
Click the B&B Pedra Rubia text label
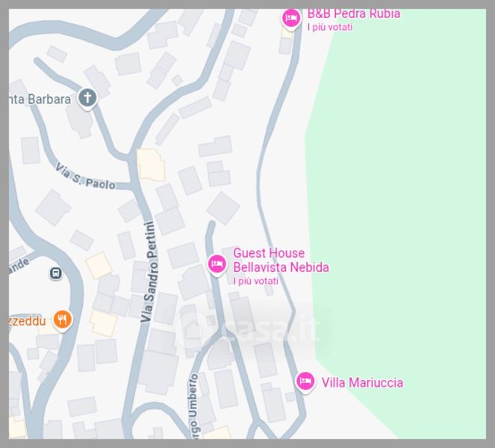coord(354,14)
